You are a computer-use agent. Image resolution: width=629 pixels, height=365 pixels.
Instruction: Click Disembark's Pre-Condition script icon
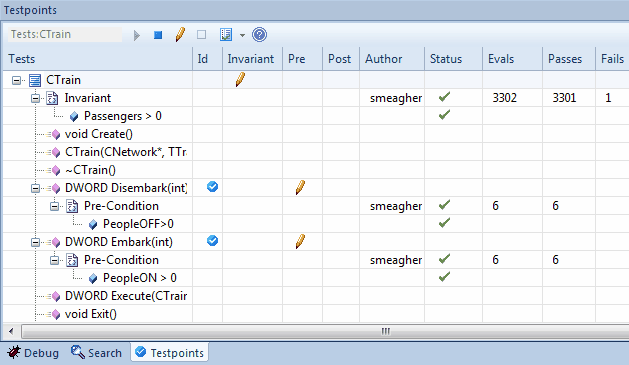(72, 206)
